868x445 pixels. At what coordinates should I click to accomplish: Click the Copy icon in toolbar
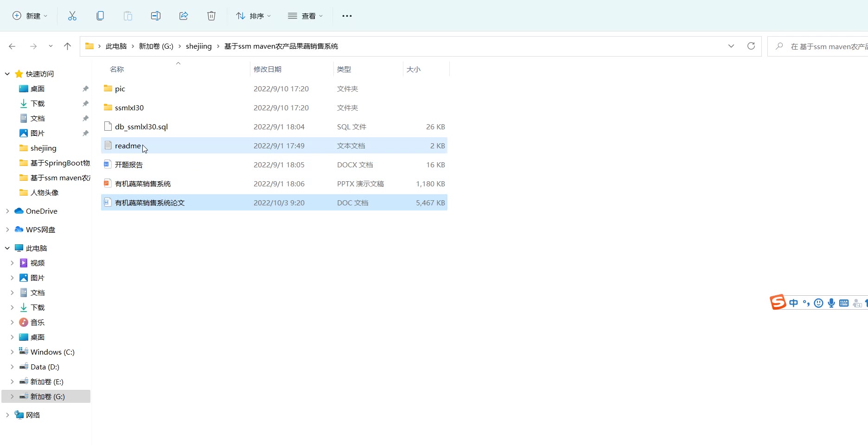coord(100,16)
